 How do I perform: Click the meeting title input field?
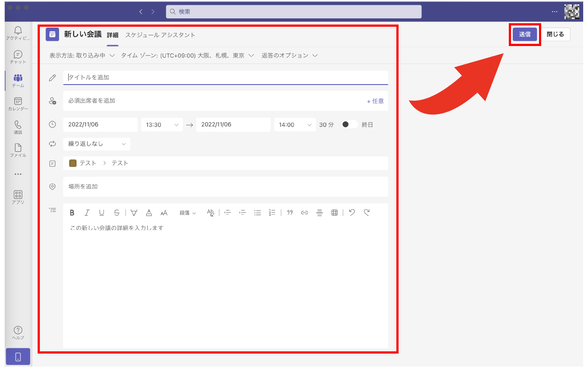225,78
